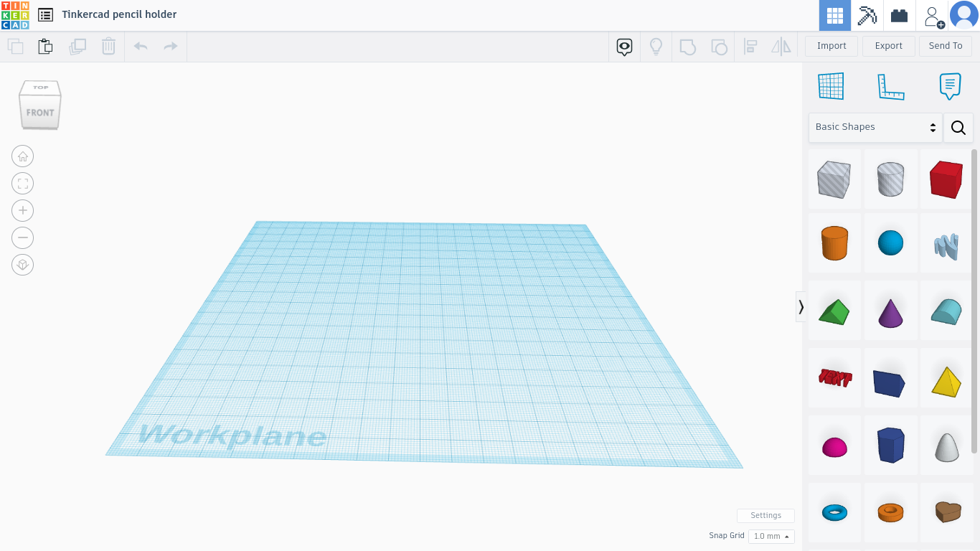The image size is (980, 551).
Task: Click the Import button
Action: (x=831, y=45)
